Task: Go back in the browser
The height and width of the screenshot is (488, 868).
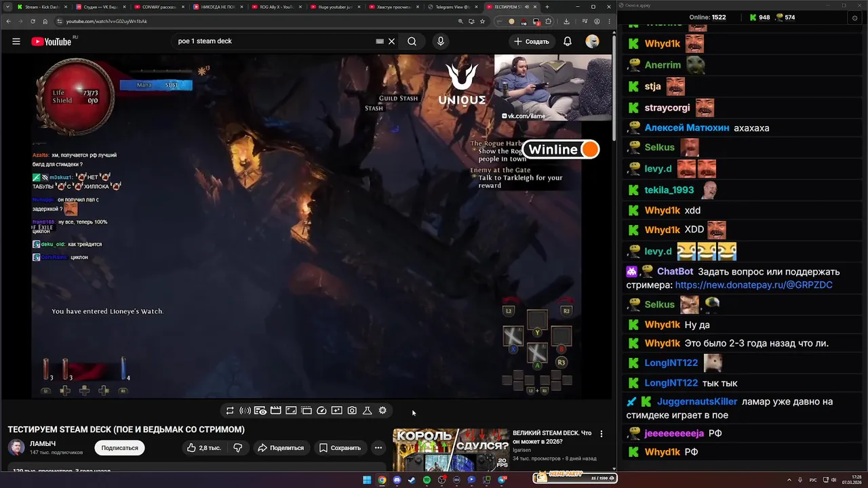Action: click(x=9, y=21)
